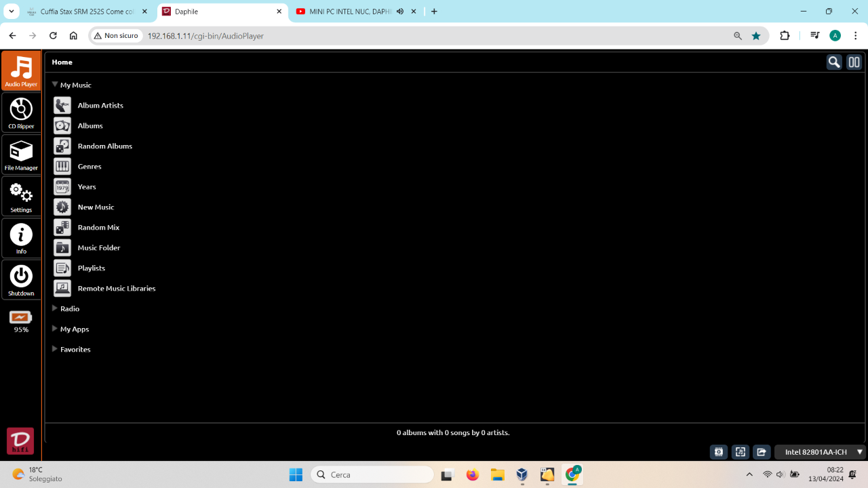Open Daphile Settings from the sidebar

pyautogui.click(x=21, y=197)
